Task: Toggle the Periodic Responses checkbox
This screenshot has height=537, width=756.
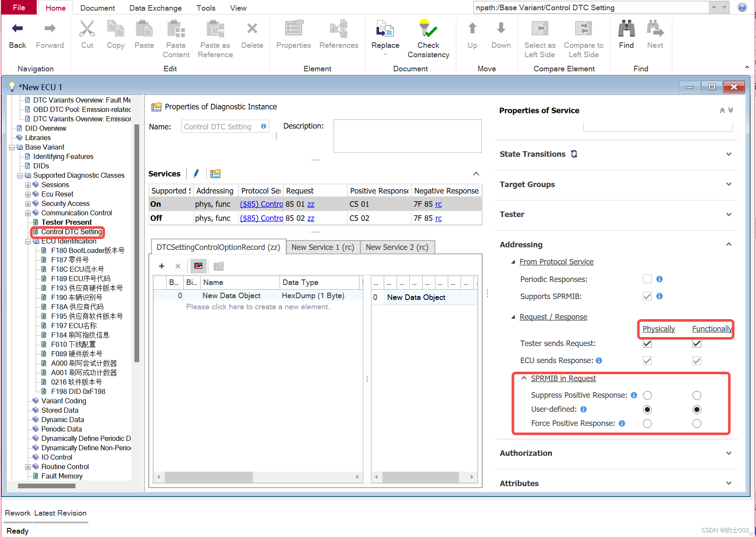Action: tap(647, 279)
